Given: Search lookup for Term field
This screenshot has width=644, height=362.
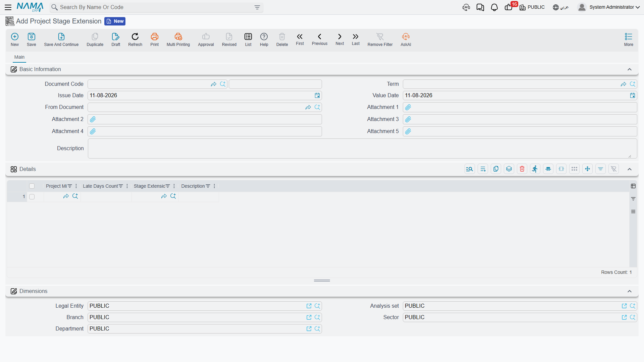Looking at the screenshot, I should [x=633, y=84].
